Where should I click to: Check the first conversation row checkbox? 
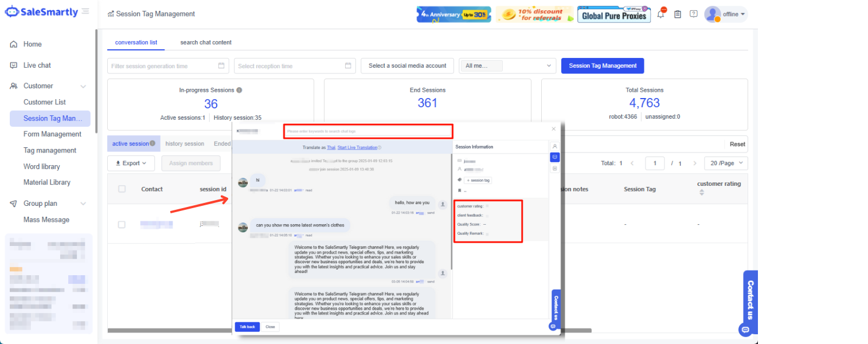point(122,225)
